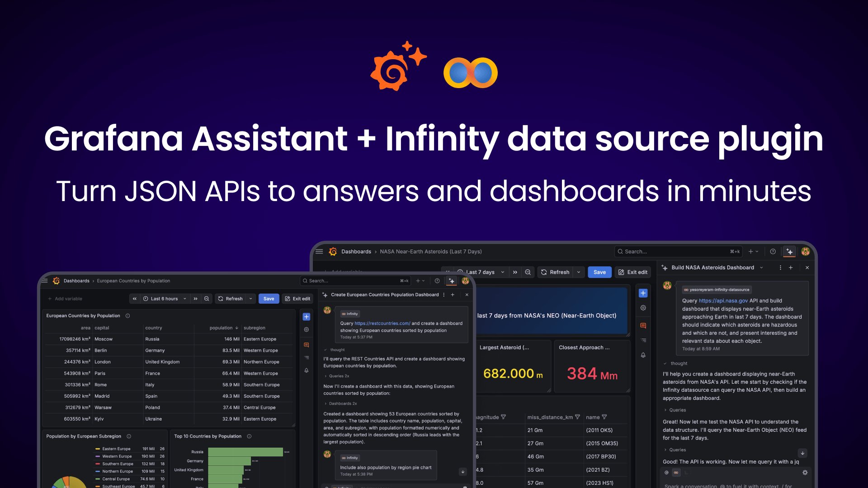Click the blue Add panel plus icon in sidebar
Image resolution: width=868 pixels, height=488 pixels.
643,293
